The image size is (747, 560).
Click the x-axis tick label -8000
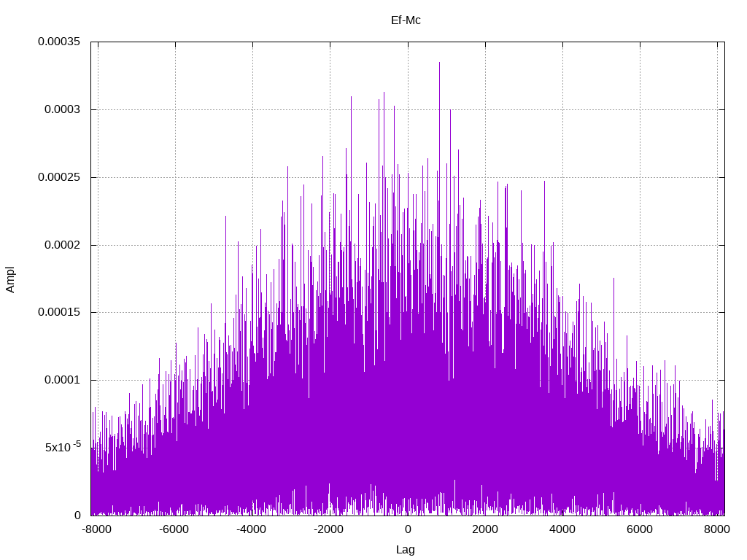(97, 529)
